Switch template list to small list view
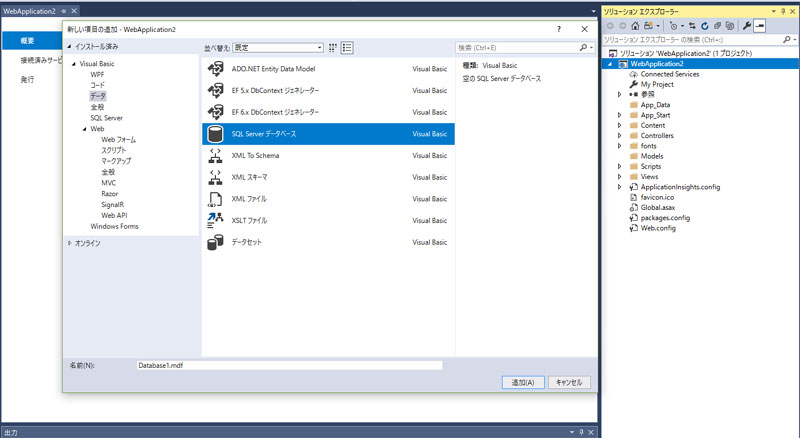800x438 pixels. [347, 47]
